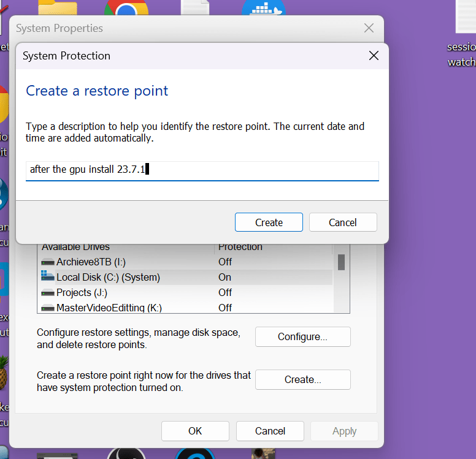Click the 'Create a restore point' heading
The image size is (476, 459).
click(x=97, y=91)
